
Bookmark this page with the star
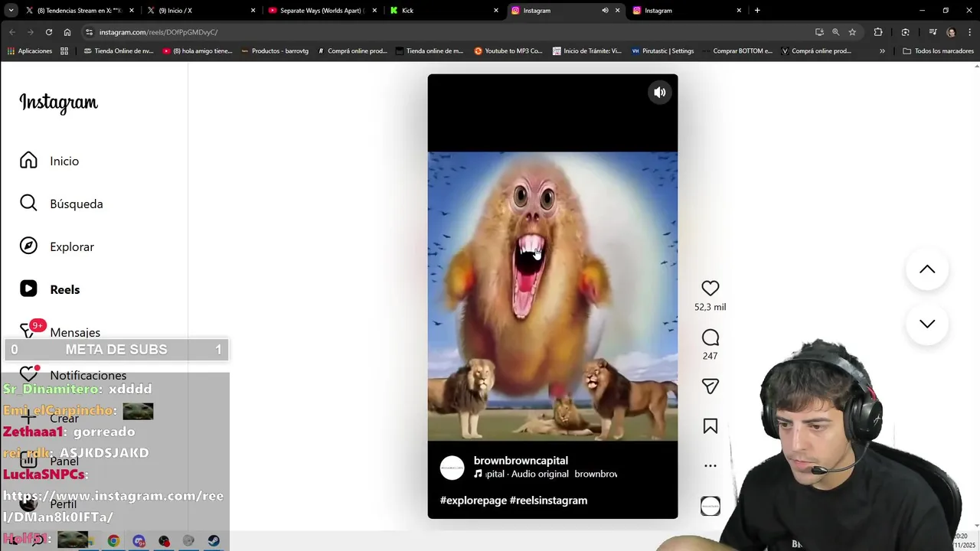pos(852,32)
